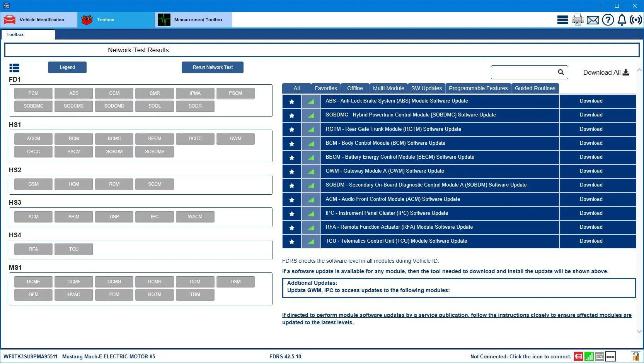Download the ABS software update

pos(591,101)
